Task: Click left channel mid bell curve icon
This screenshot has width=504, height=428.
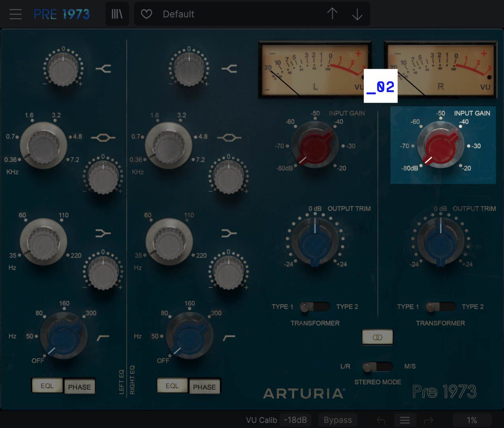Action: click(x=103, y=138)
